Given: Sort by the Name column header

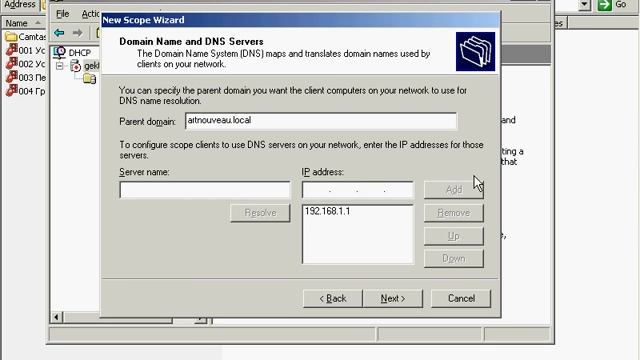Looking at the screenshot, I should (x=24, y=23).
